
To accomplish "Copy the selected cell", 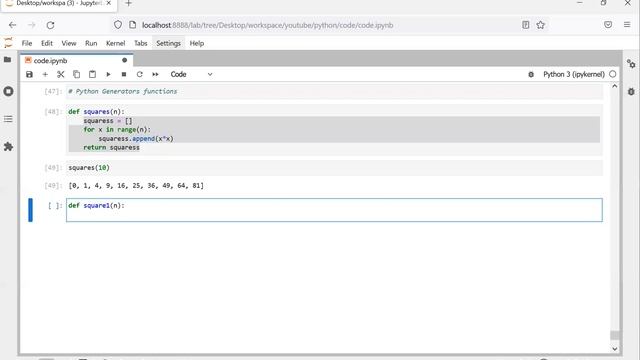I will (x=76, y=74).
